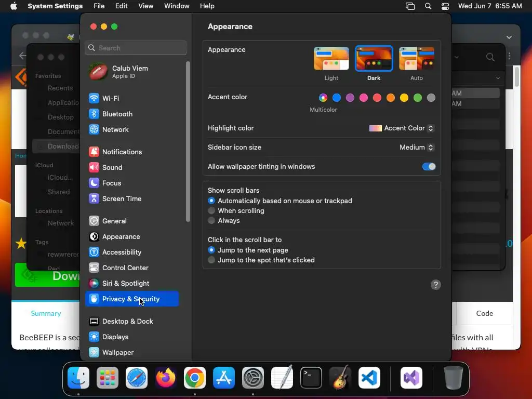Open Bluetooth settings pane
Viewport: 532px width, 399px height.
coord(131,114)
